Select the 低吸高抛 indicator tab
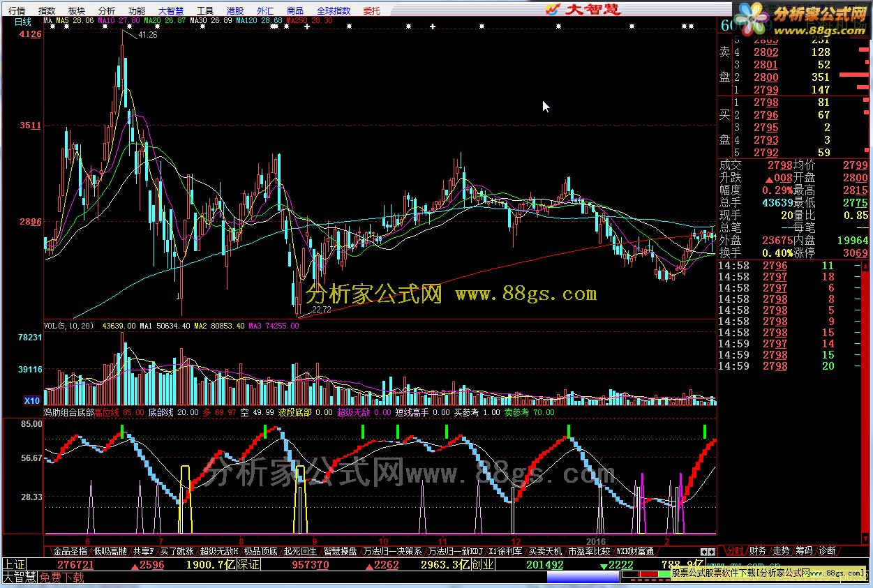873x588 pixels. [110, 551]
